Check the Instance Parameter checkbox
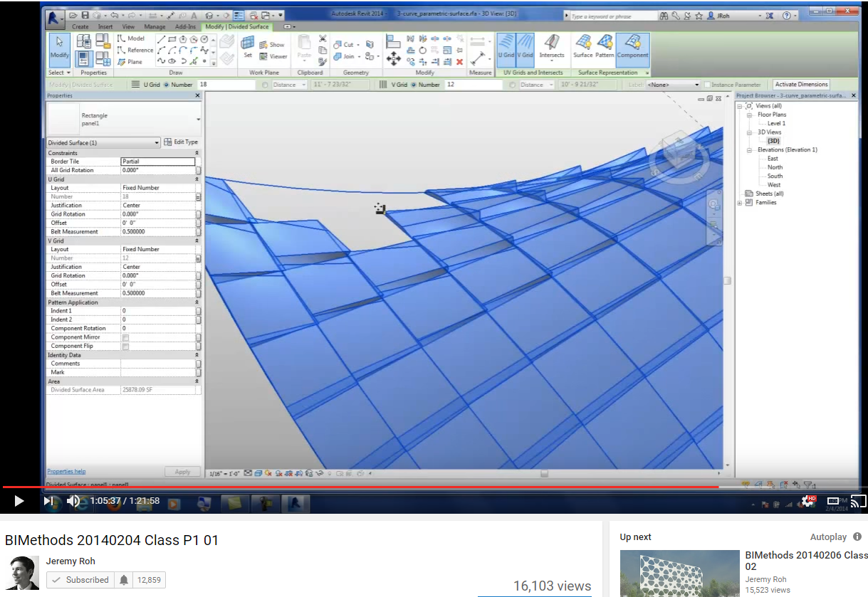 click(x=707, y=85)
